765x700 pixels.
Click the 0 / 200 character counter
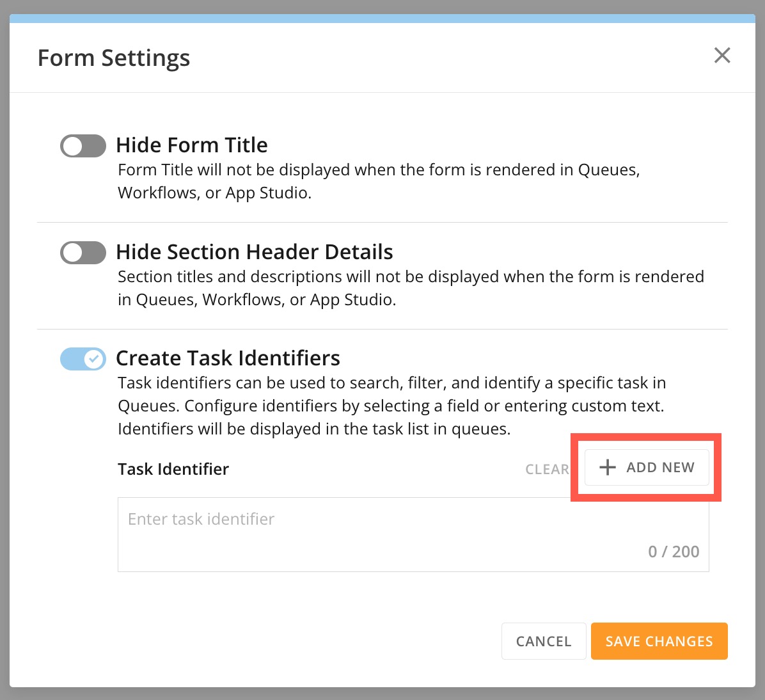[674, 552]
